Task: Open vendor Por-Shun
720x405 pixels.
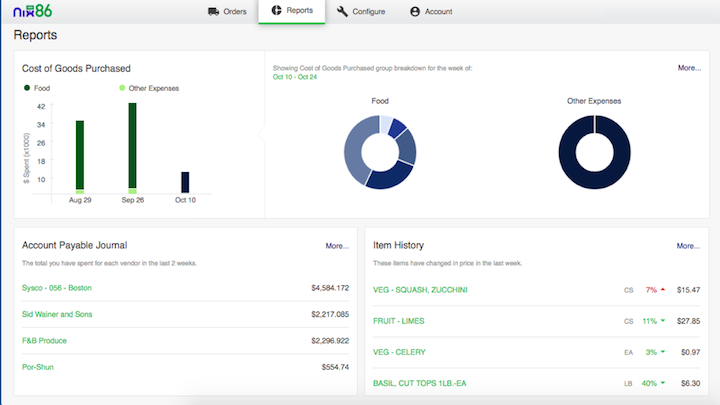Action: [38, 367]
